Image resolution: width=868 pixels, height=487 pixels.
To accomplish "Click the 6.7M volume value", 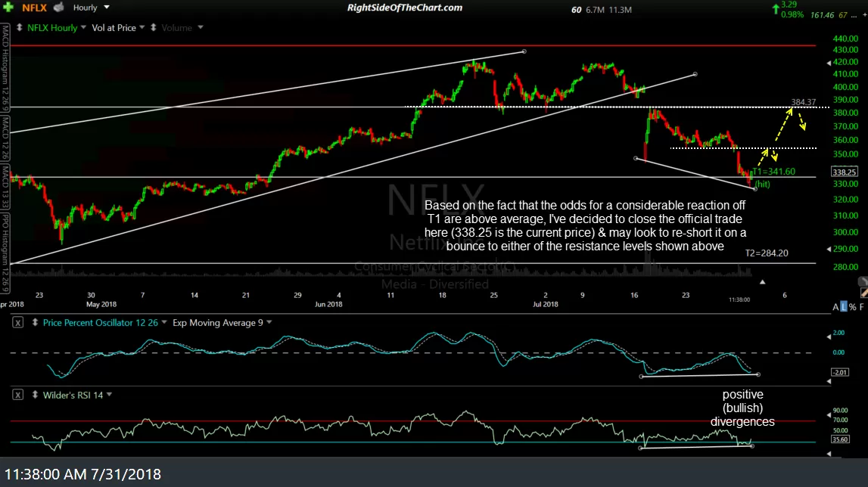I will pyautogui.click(x=595, y=10).
